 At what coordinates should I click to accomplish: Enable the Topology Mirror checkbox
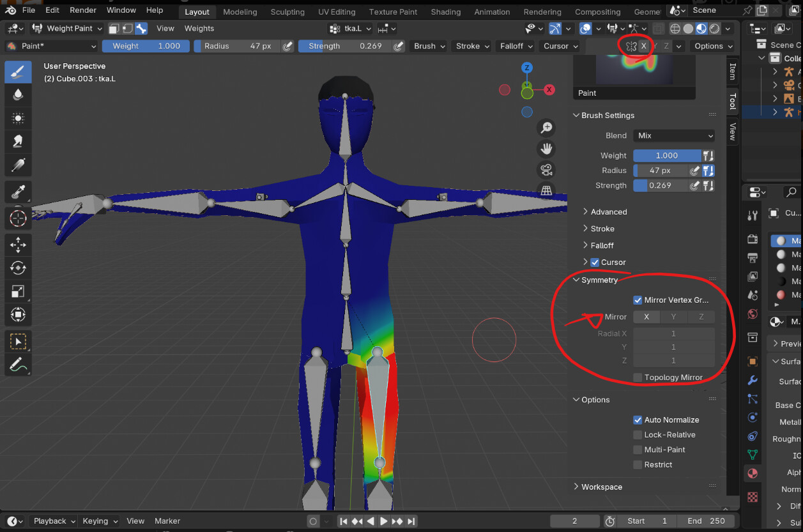coord(638,377)
